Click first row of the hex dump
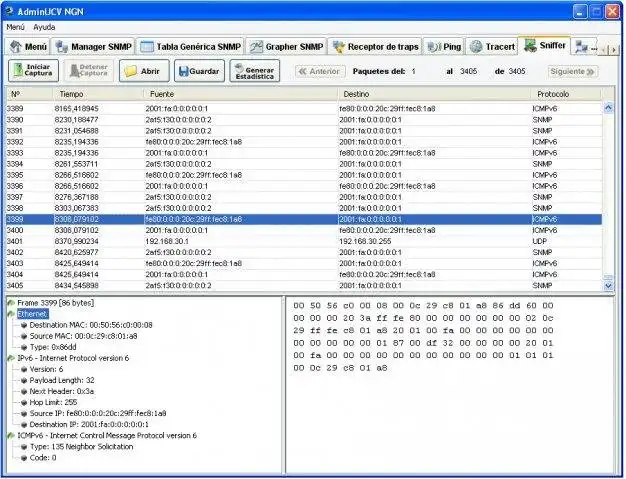626x479 pixels. (x=423, y=306)
